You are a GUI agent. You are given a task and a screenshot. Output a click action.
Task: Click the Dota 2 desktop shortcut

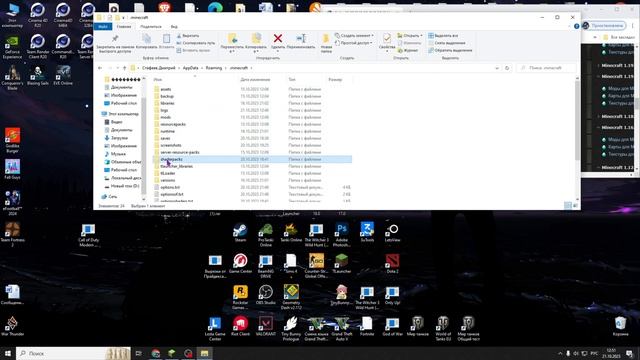pos(392,264)
